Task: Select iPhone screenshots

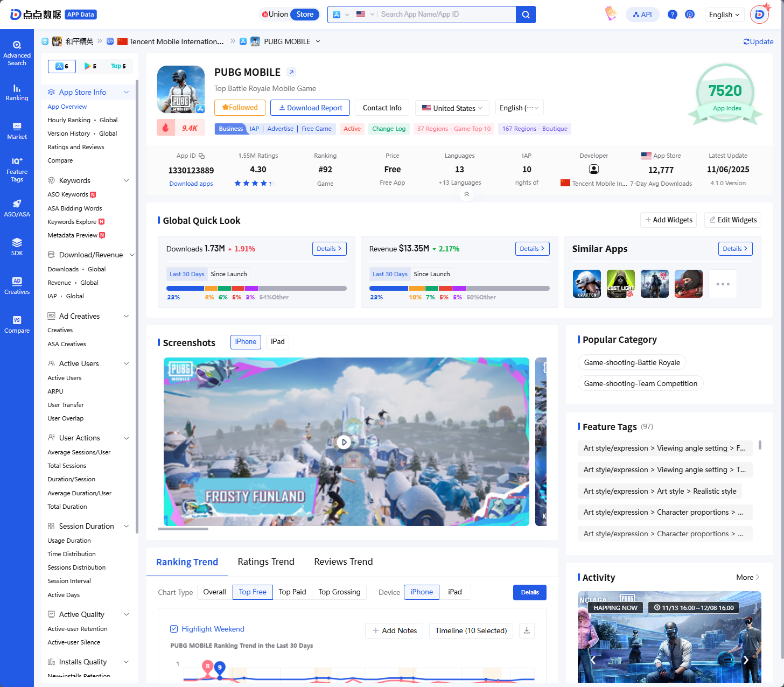Action: 246,342
